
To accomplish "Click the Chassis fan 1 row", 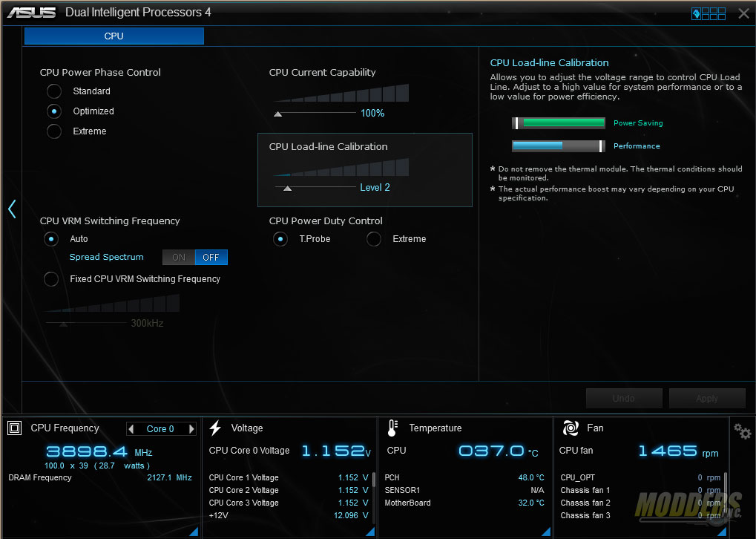I will pyautogui.click(x=640, y=490).
